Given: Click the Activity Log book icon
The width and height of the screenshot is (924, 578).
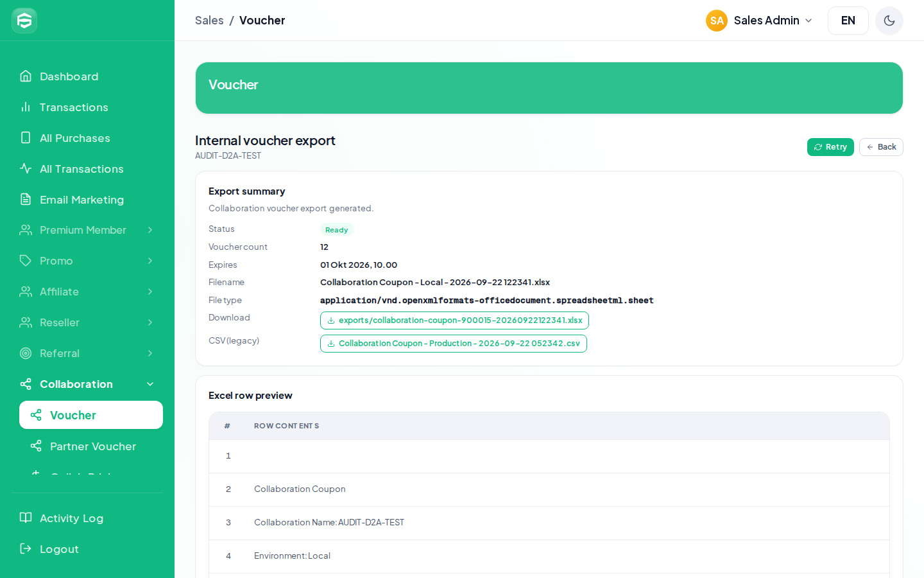Looking at the screenshot, I should pyautogui.click(x=26, y=518).
